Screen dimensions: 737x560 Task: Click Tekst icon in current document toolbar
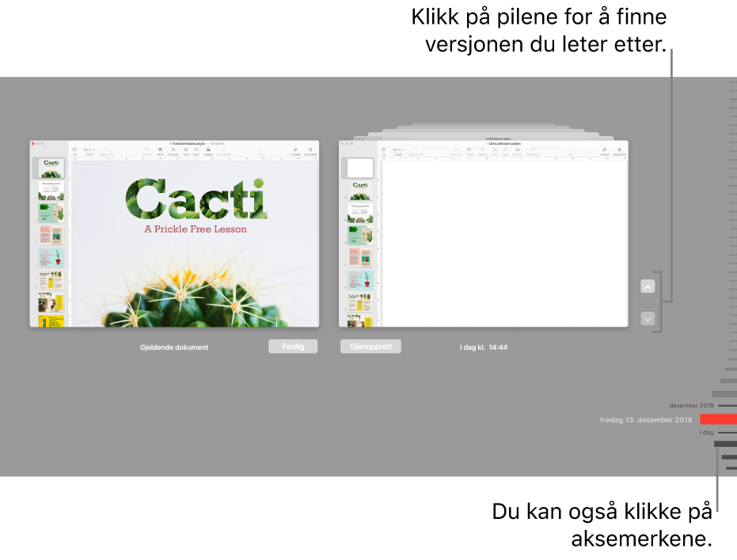tap(186, 151)
